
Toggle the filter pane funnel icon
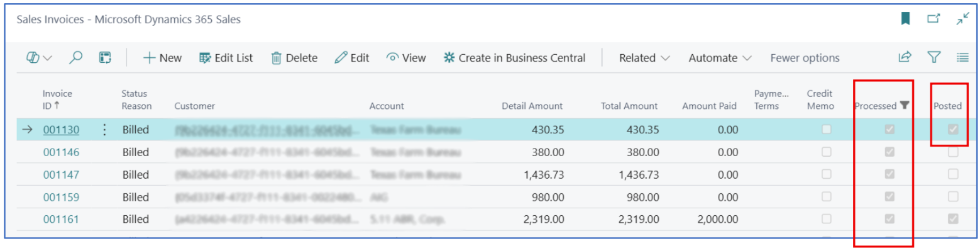pyautogui.click(x=934, y=58)
